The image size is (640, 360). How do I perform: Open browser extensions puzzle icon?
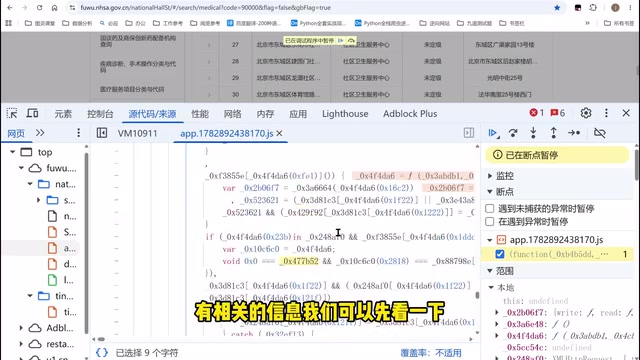593,8
